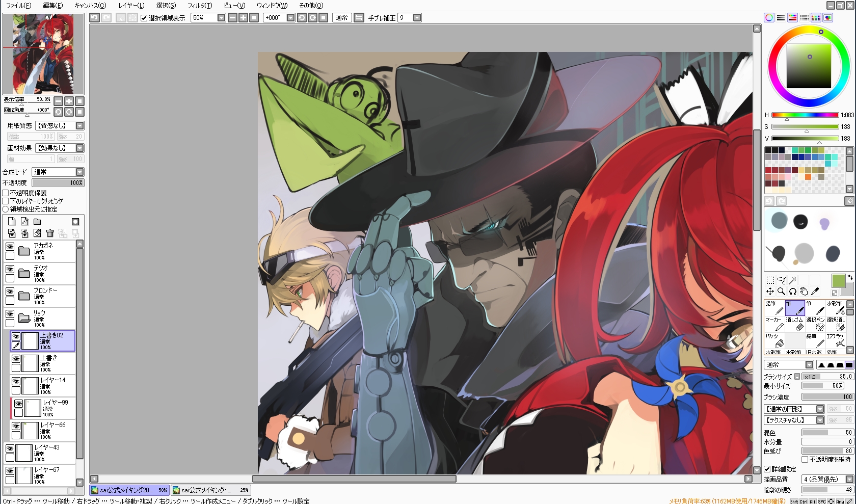This screenshot has height=504, width=856.
Task: Open the 通常の円形 brush shape dropdown
Action: pos(820,409)
